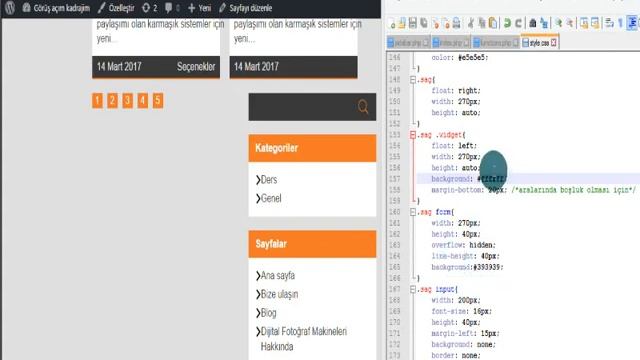The width and height of the screenshot is (640, 360).
Task: Open the Ana sayfa page link
Action: [278, 276]
